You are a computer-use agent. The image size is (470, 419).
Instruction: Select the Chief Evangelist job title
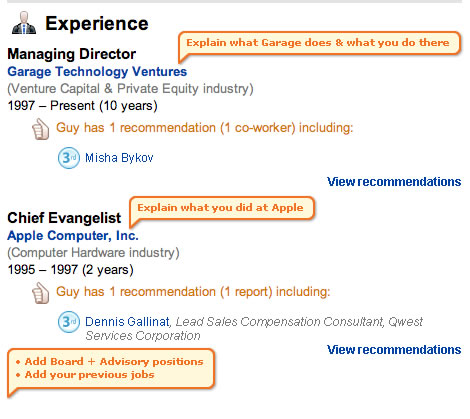64,218
